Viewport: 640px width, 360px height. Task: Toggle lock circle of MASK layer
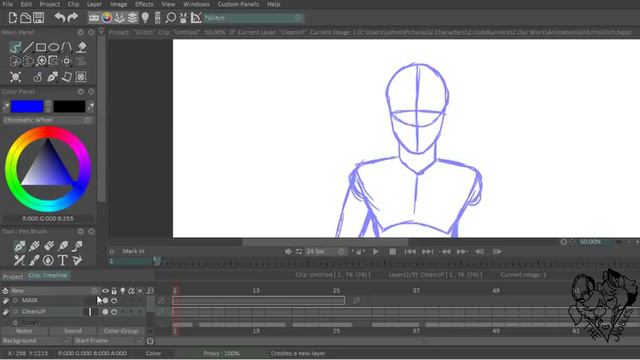click(x=114, y=300)
